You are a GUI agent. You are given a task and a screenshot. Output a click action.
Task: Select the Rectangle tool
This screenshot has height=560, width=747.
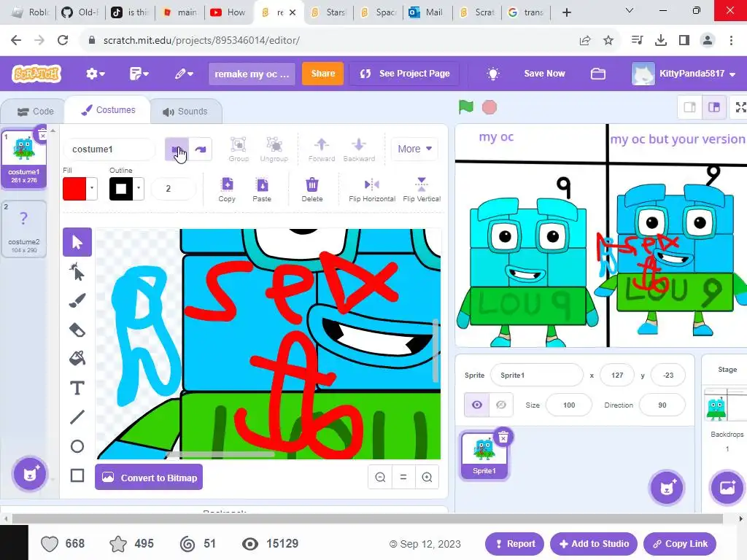point(77,475)
